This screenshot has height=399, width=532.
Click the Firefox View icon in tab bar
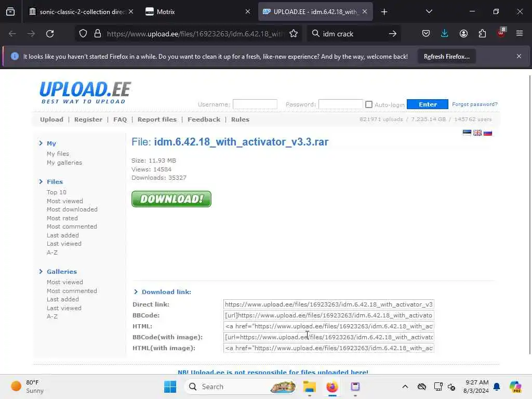(x=10, y=12)
